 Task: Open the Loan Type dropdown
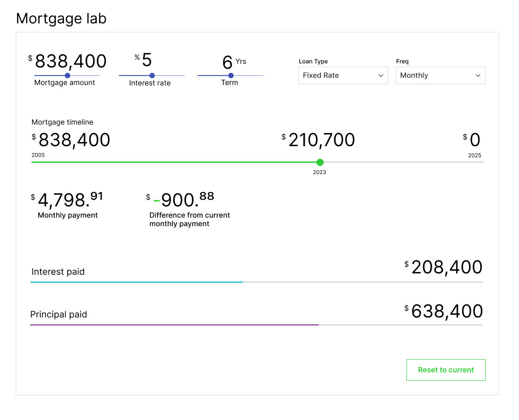[x=343, y=76]
